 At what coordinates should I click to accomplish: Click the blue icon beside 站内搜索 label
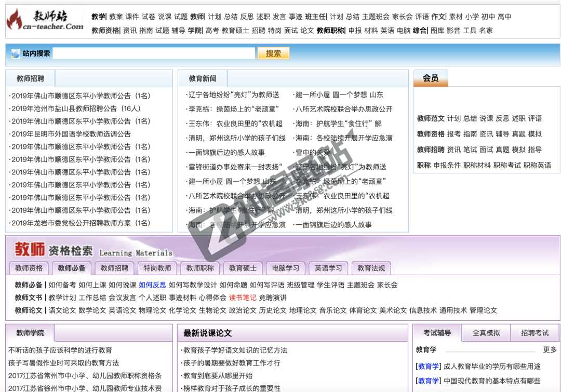click(x=15, y=53)
